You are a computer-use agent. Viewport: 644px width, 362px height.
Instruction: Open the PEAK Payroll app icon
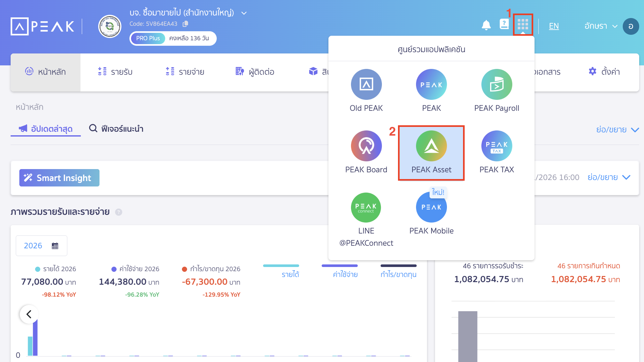[x=496, y=84]
